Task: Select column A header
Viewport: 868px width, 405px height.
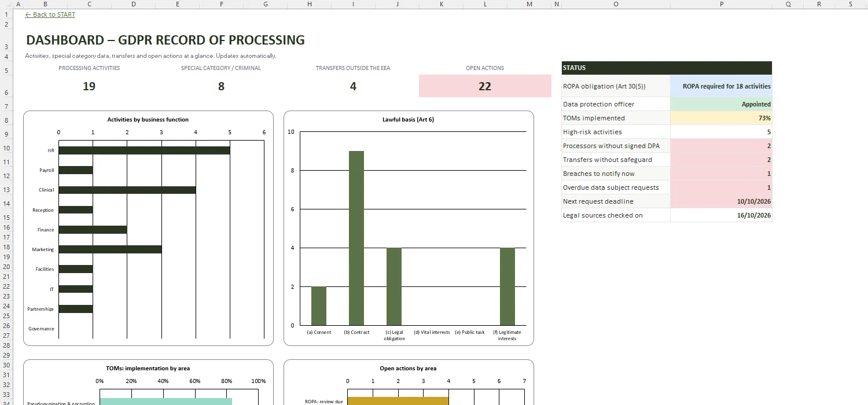Action: point(18,4)
